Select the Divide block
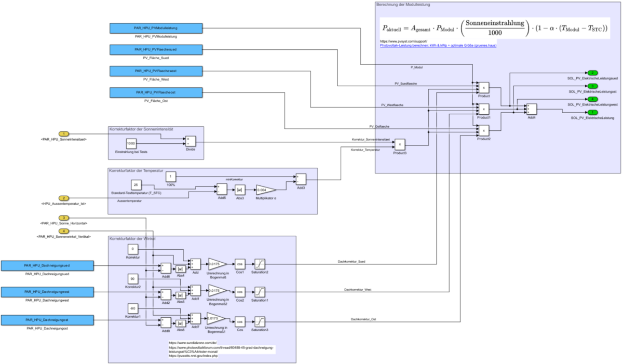Image resolution: width=623 pixels, height=364 pixels. tap(191, 141)
